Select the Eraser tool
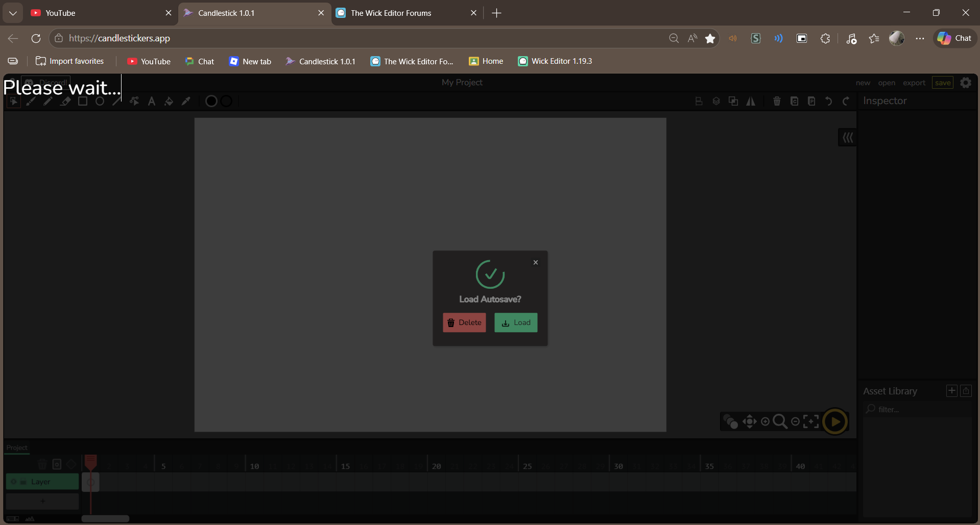 65,102
